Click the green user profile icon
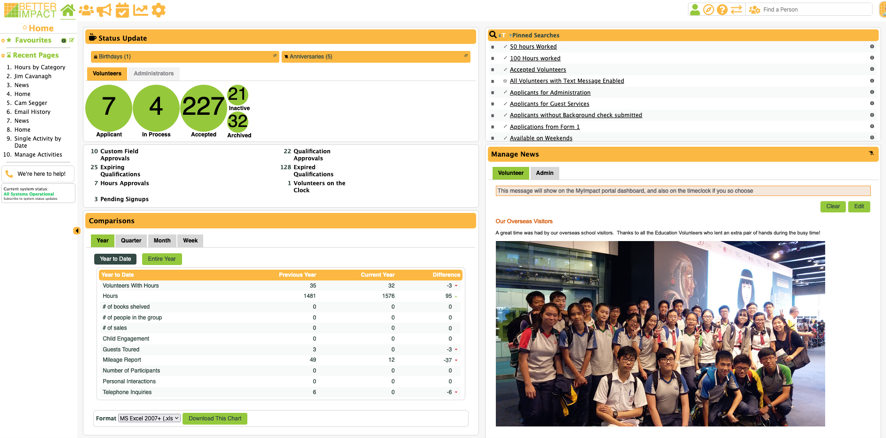 694,10
